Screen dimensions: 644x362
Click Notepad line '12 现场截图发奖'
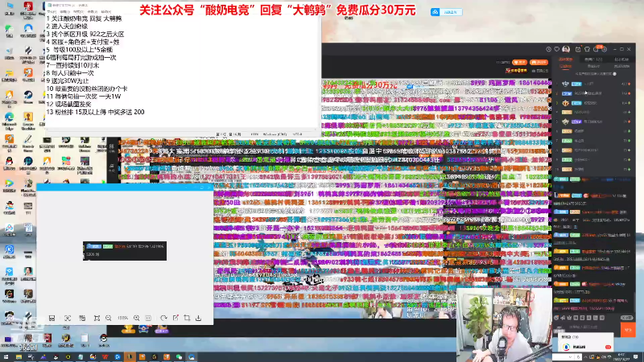tap(68, 105)
